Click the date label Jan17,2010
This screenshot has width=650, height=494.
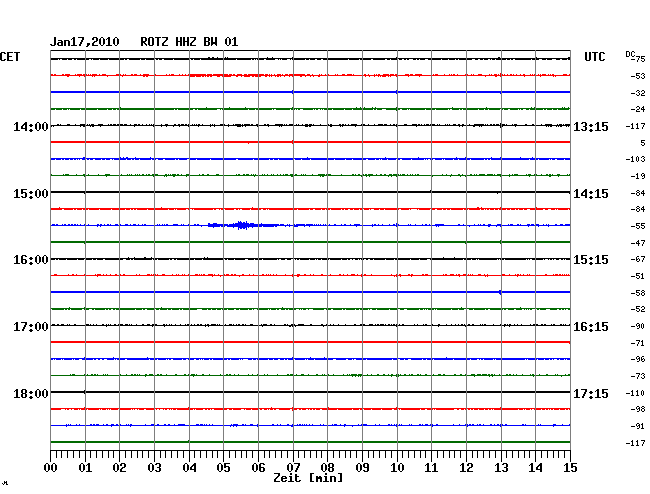(x=85, y=42)
